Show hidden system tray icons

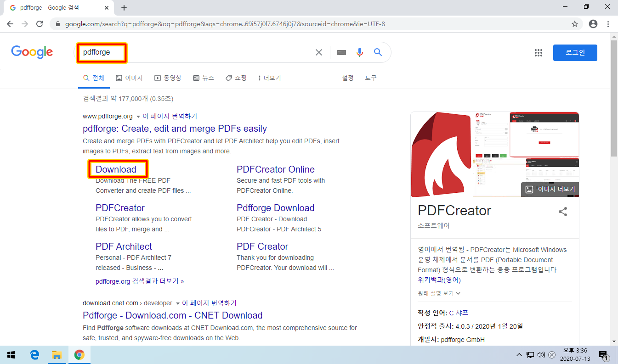click(x=519, y=355)
